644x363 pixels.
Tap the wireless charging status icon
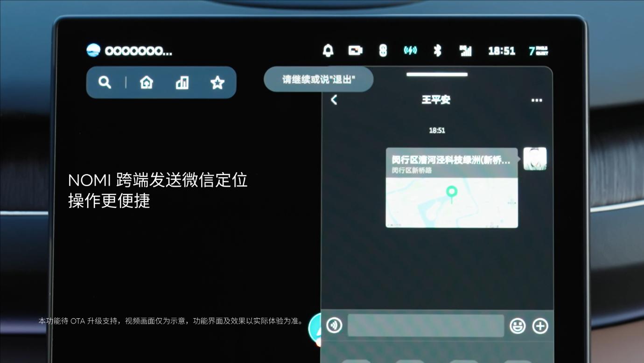pyautogui.click(x=410, y=50)
